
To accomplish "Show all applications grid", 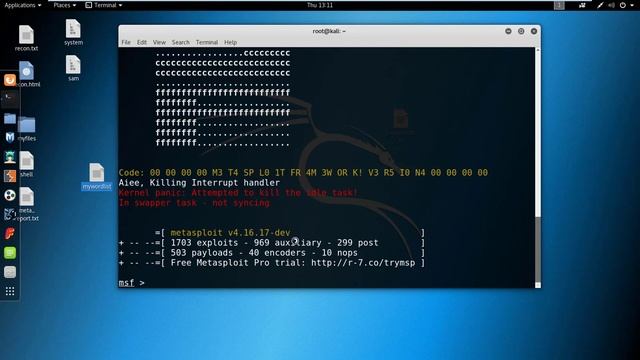I will (10, 291).
